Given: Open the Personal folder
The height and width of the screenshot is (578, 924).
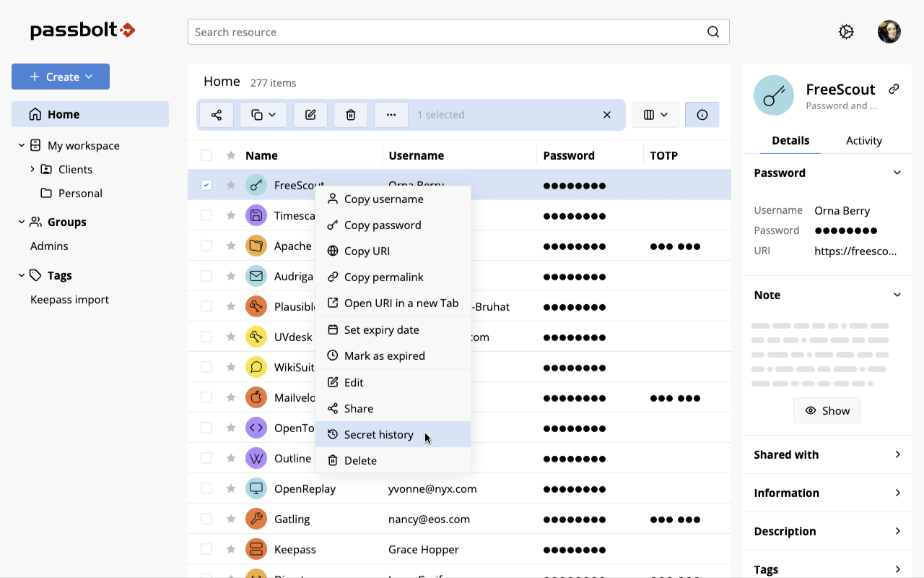Looking at the screenshot, I should tap(80, 193).
